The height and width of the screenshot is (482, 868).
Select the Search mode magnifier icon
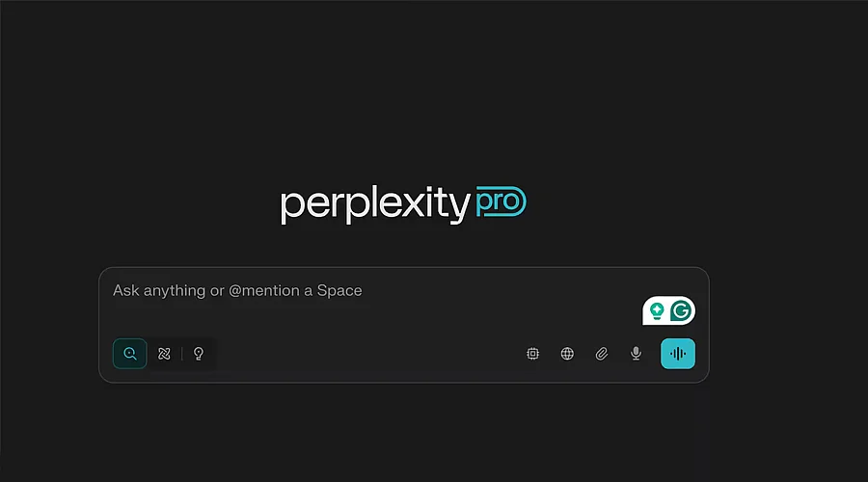129,354
